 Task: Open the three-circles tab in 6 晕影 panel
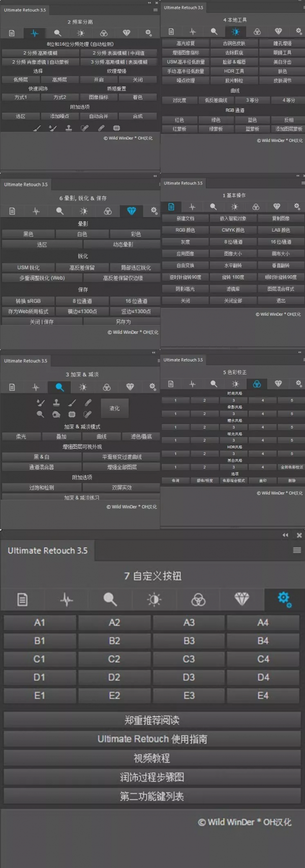click(x=107, y=211)
